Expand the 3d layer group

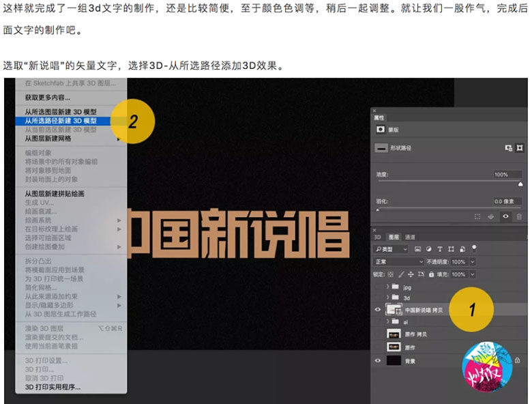388,298
